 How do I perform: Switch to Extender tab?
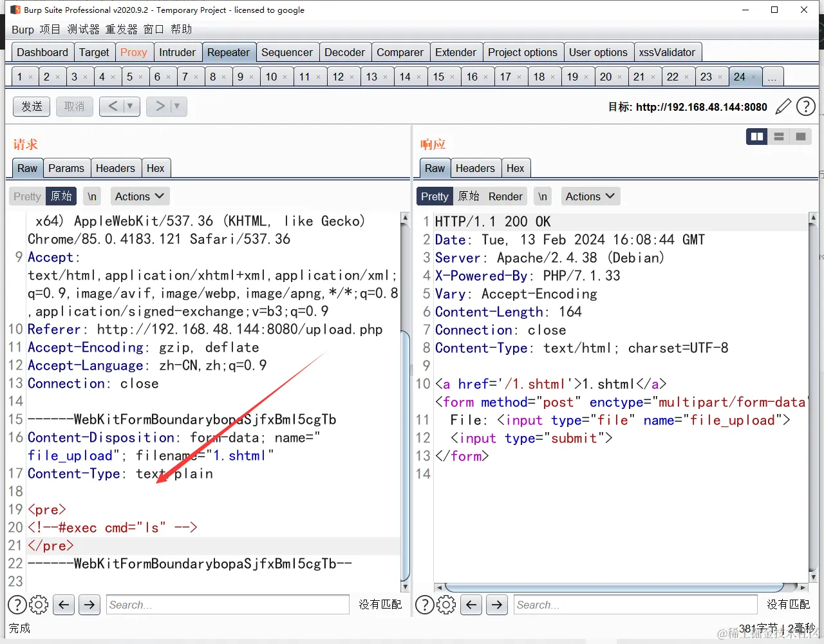456,52
